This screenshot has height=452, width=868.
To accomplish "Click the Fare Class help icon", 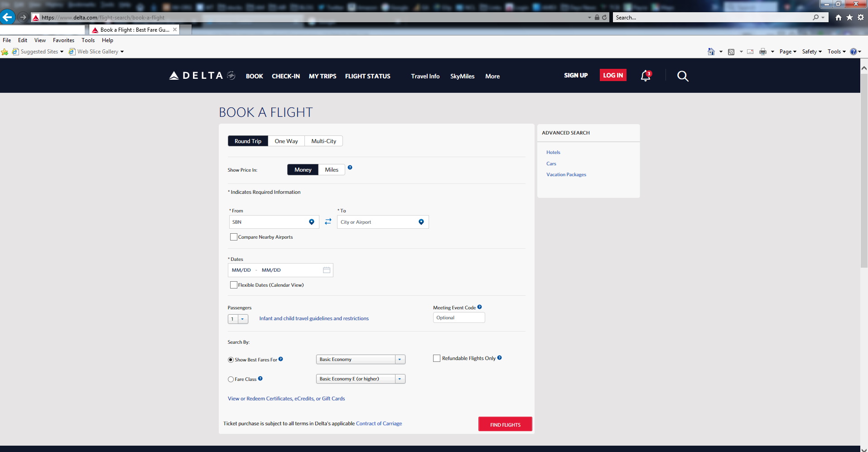I will click(x=260, y=379).
